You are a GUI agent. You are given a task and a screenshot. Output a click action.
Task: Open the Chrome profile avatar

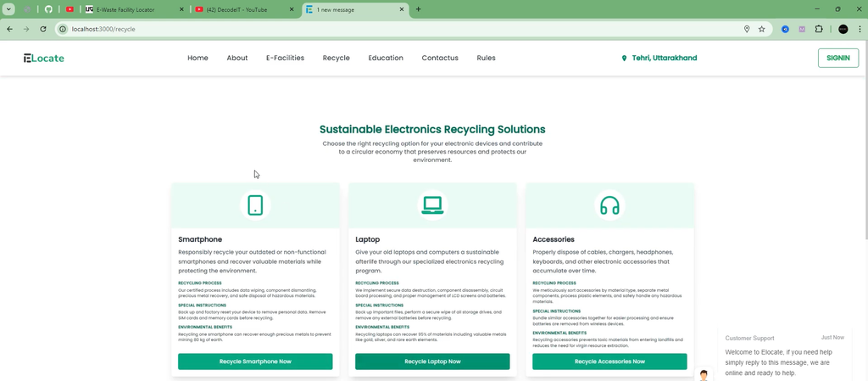(843, 30)
